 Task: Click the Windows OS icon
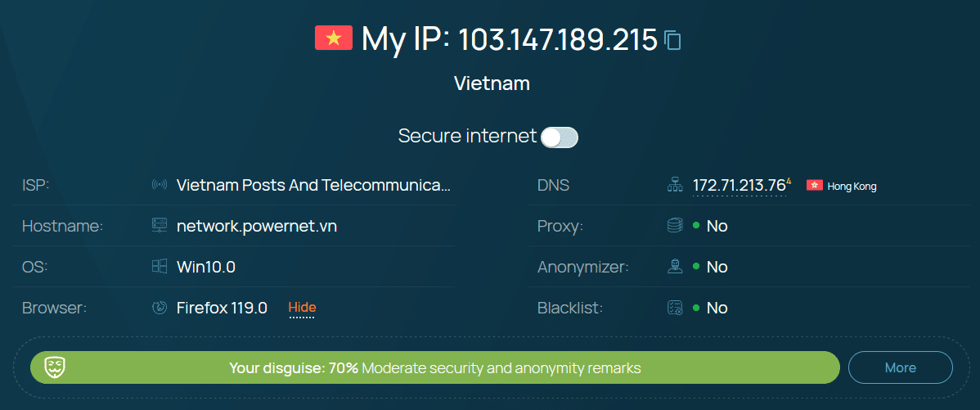(160, 267)
